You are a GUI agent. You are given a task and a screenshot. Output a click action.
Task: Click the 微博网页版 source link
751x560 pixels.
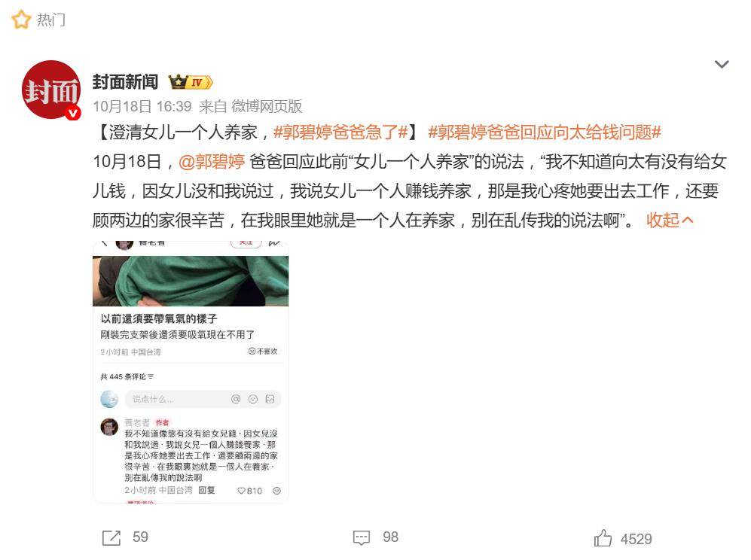coord(267,106)
